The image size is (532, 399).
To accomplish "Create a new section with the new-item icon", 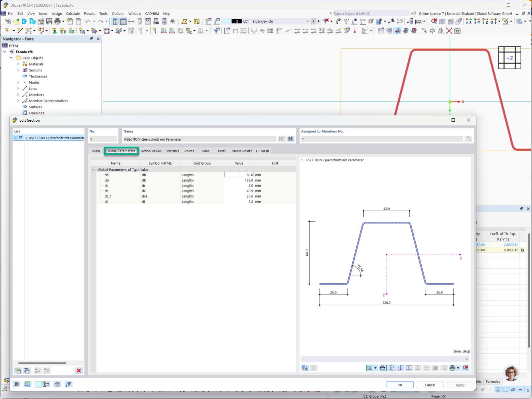I will click(17, 370).
